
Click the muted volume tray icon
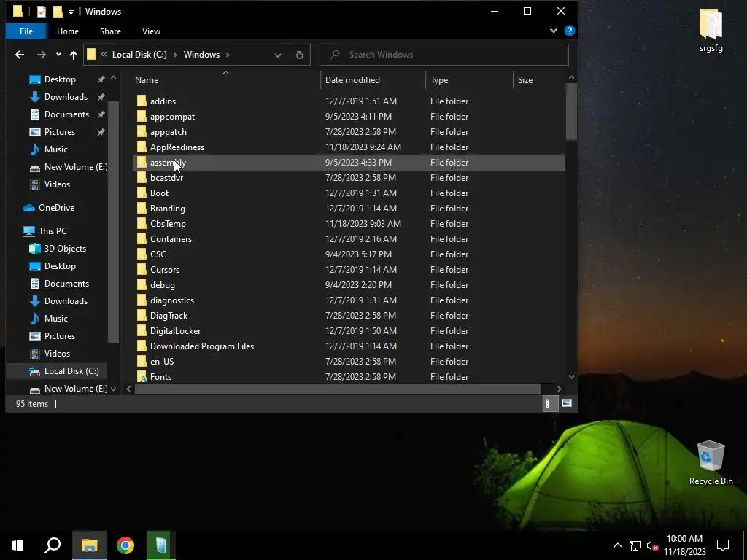[x=652, y=545]
